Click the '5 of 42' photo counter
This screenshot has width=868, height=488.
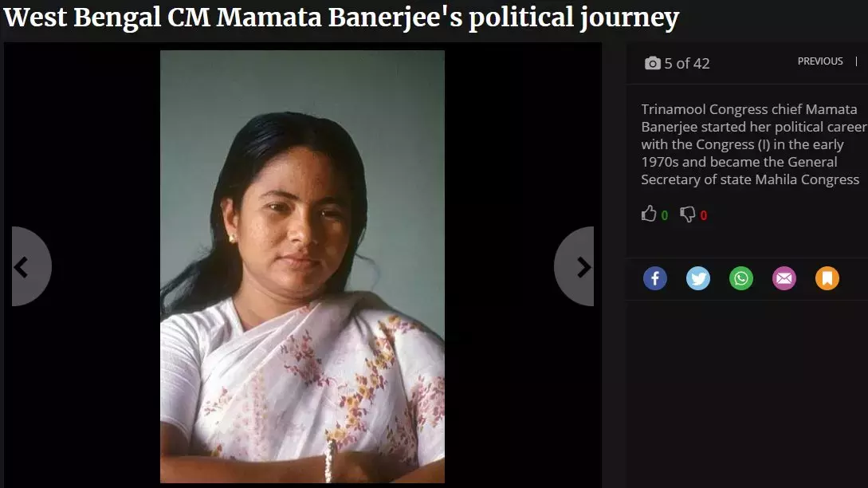pos(687,64)
